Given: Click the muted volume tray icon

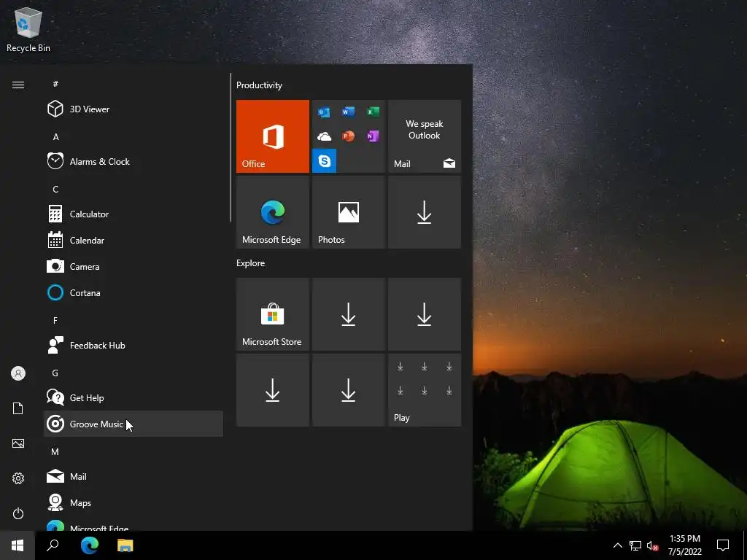Looking at the screenshot, I should [652, 545].
